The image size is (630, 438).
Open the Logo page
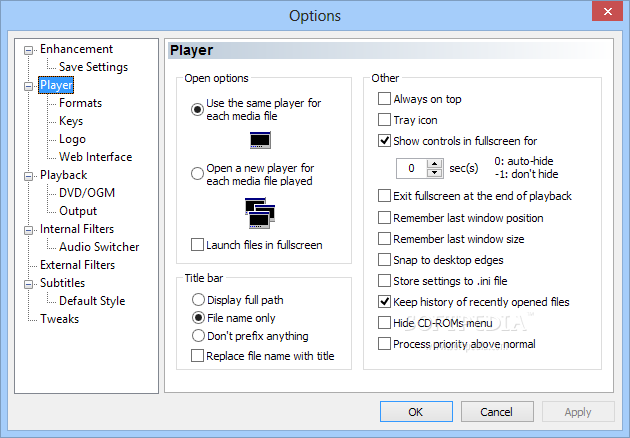point(72,139)
